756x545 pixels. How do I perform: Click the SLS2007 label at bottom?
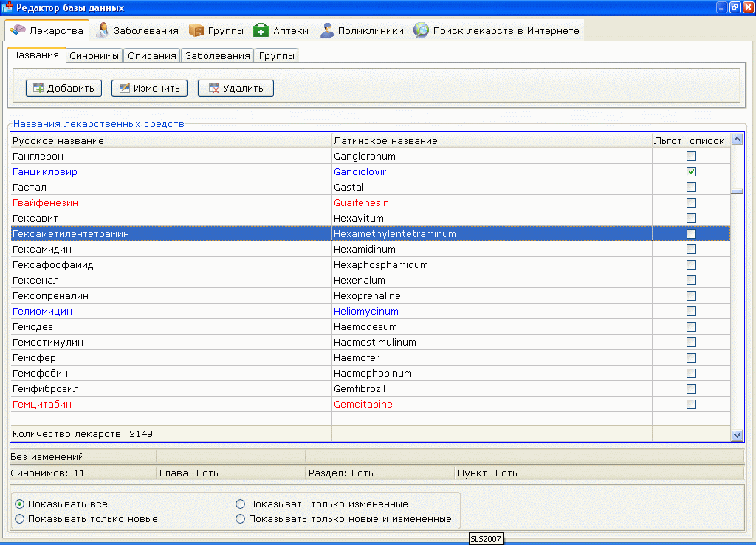click(486, 539)
